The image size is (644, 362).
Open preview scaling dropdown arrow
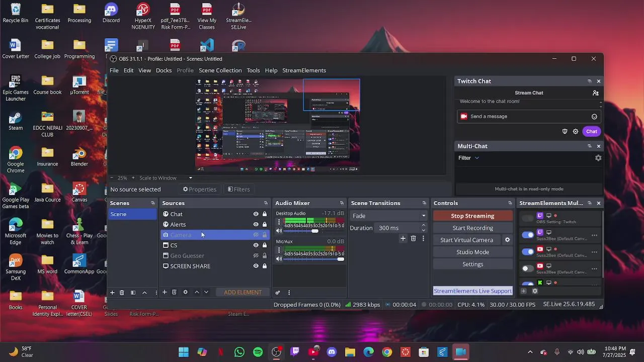(190, 178)
